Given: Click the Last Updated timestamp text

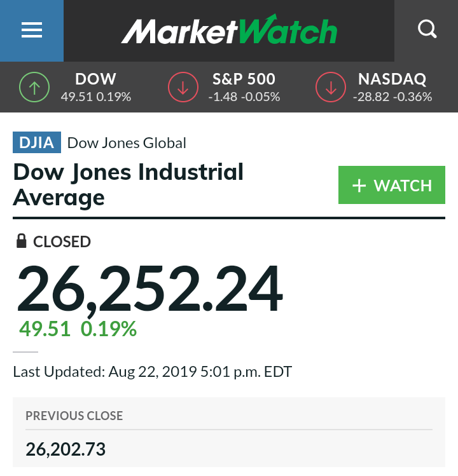Looking at the screenshot, I should coord(152,372).
